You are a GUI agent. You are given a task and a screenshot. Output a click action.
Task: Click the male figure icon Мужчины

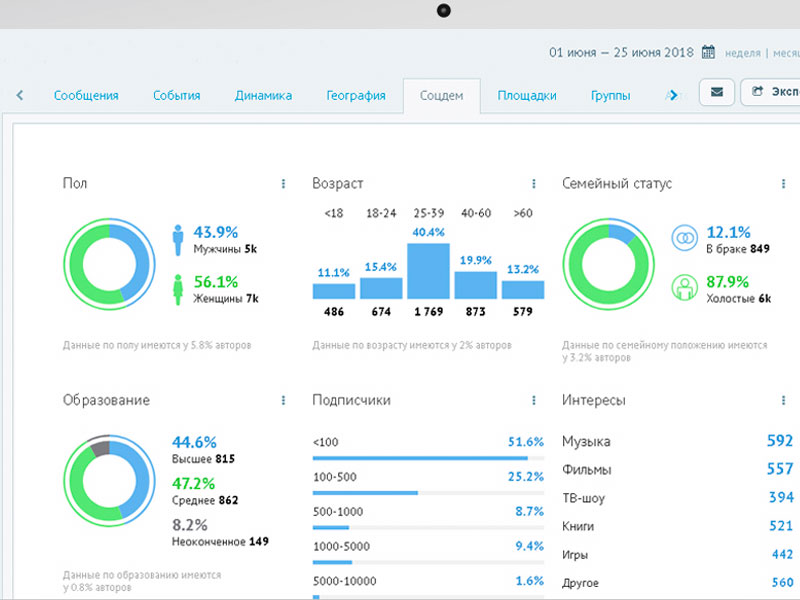[178, 238]
